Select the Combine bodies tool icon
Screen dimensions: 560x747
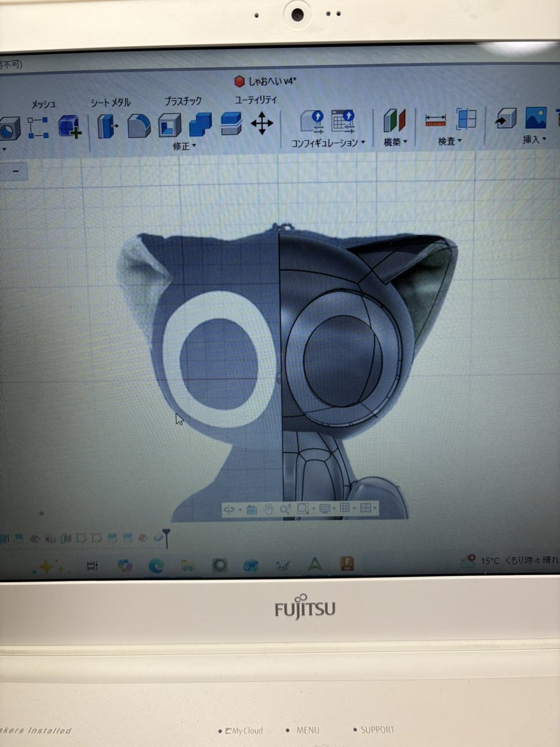200,125
